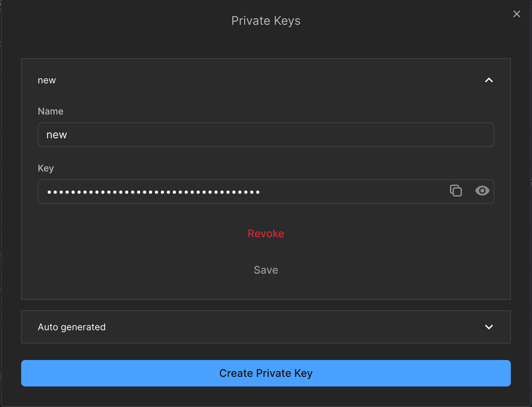Collapse the "new" key section chevron
Screen dimensions: 532x407
pos(489,80)
